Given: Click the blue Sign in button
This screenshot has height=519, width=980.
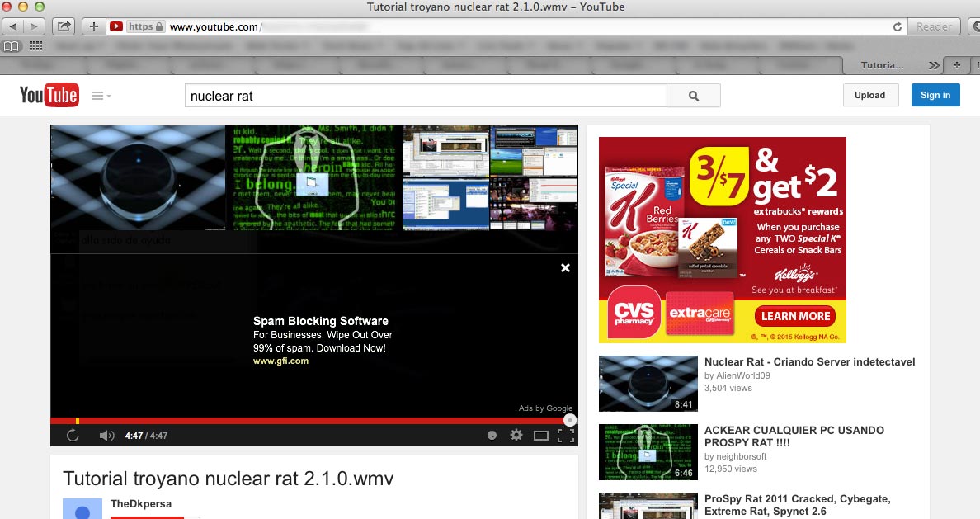Looking at the screenshot, I should tap(935, 95).
